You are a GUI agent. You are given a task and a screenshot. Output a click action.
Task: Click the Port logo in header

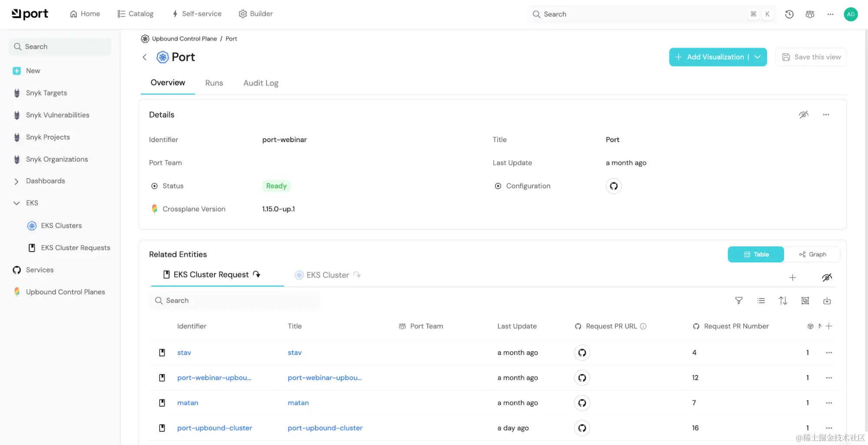tap(30, 14)
